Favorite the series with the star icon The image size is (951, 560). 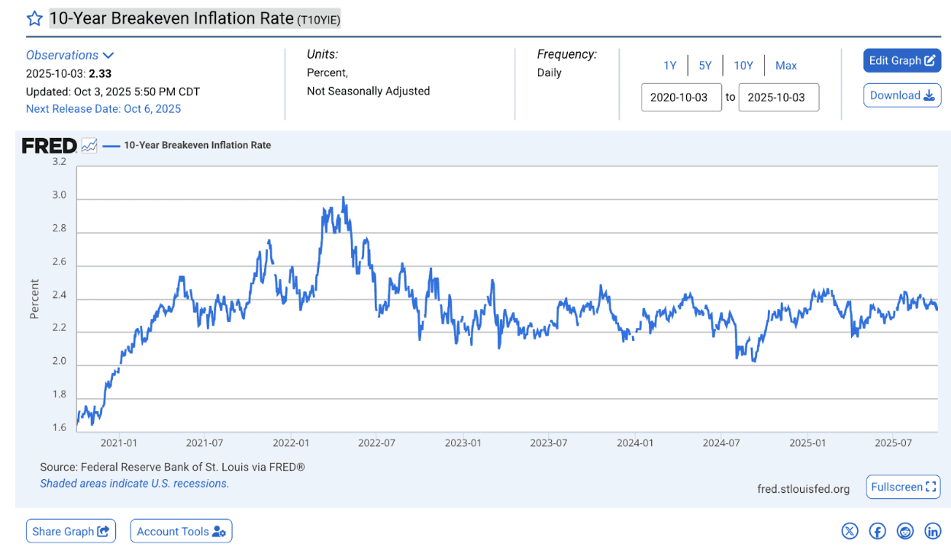pyautogui.click(x=34, y=18)
